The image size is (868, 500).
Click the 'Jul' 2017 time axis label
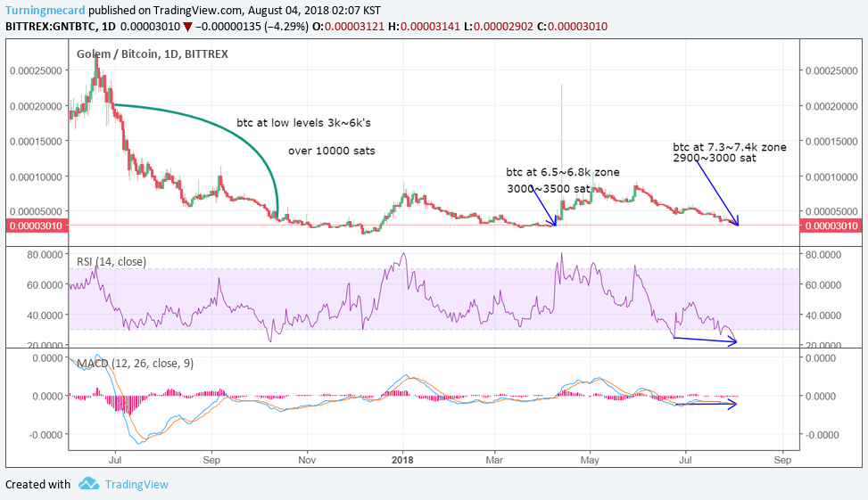(115, 460)
